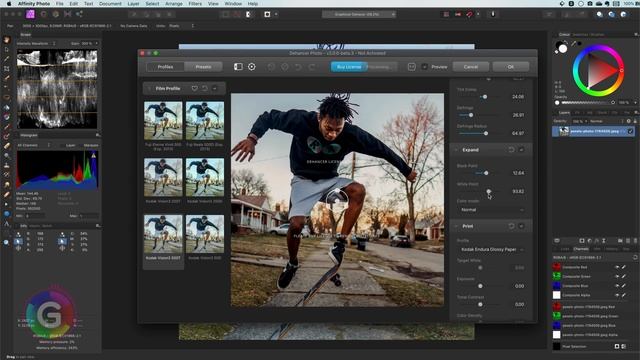Click the delete layer trash icon below Layers panel
The image size is (640, 360).
[x=635, y=241]
